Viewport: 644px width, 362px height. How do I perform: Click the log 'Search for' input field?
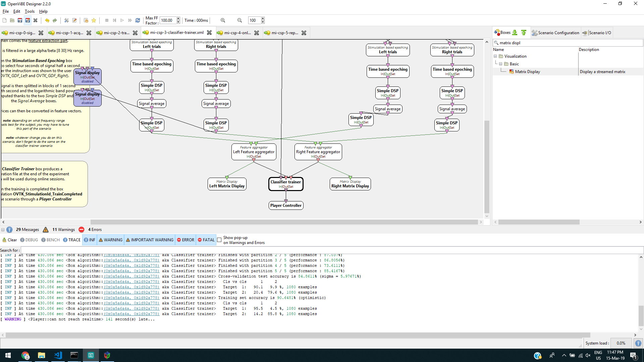coord(332,250)
